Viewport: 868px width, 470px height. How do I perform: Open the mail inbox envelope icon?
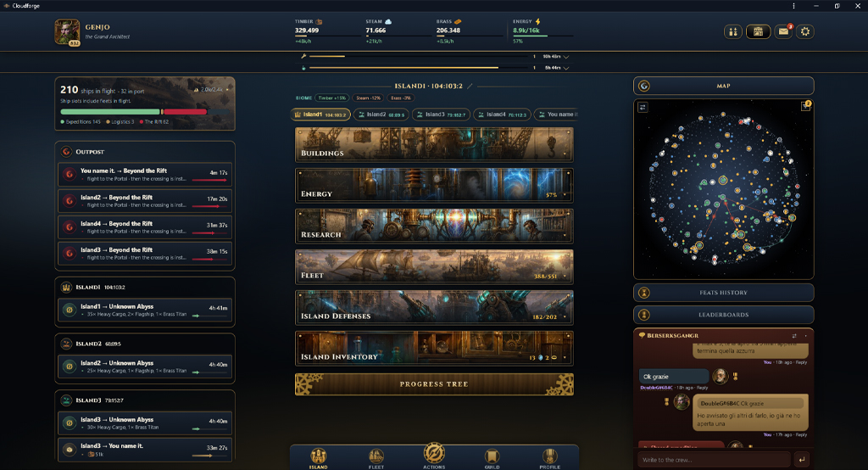coord(783,31)
